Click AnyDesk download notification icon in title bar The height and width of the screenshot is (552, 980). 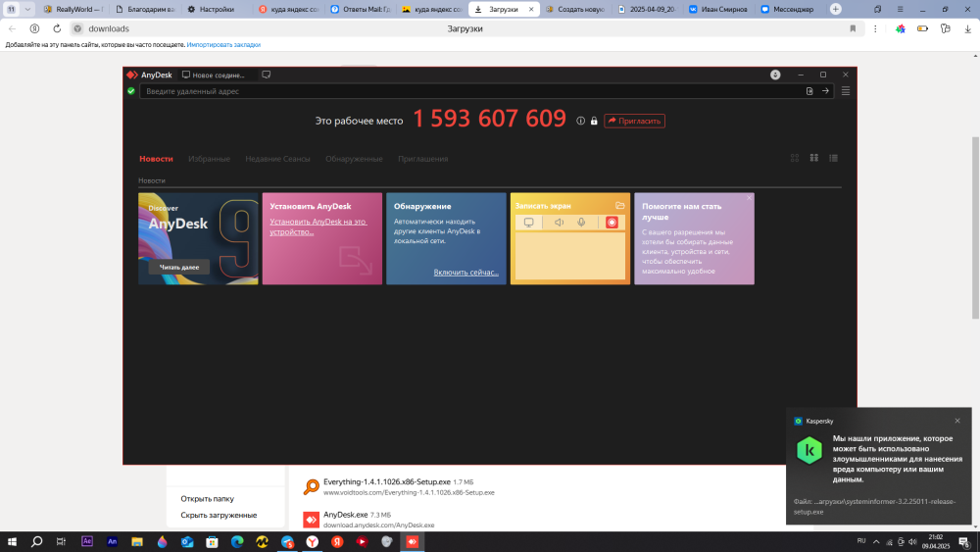coord(775,75)
